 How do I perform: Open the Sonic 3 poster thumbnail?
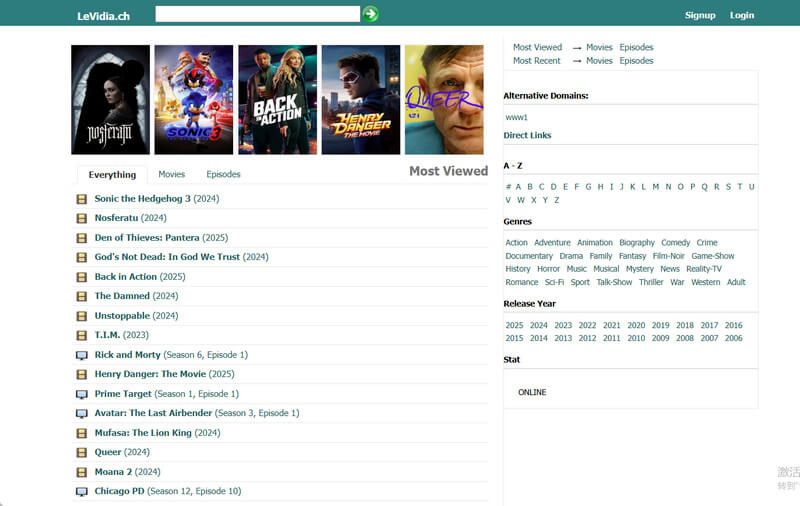[x=194, y=99]
